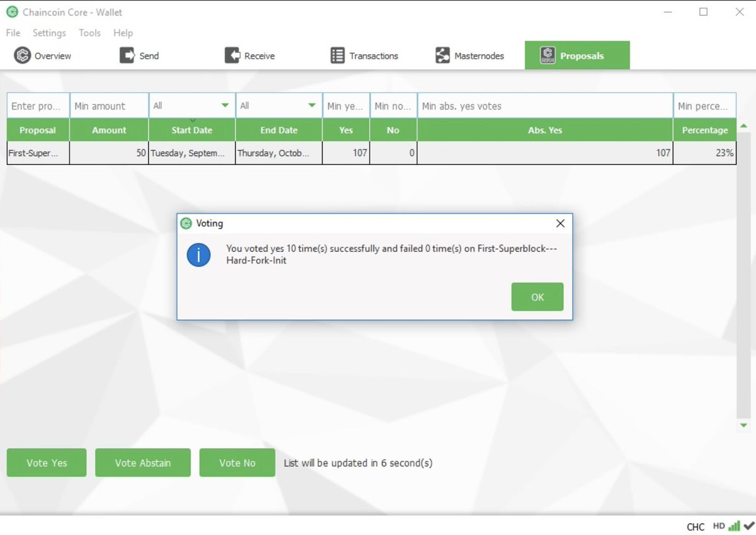This screenshot has height=535, width=756.
Task: Select the First-Super... proposal cell
Action: [38, 153]
